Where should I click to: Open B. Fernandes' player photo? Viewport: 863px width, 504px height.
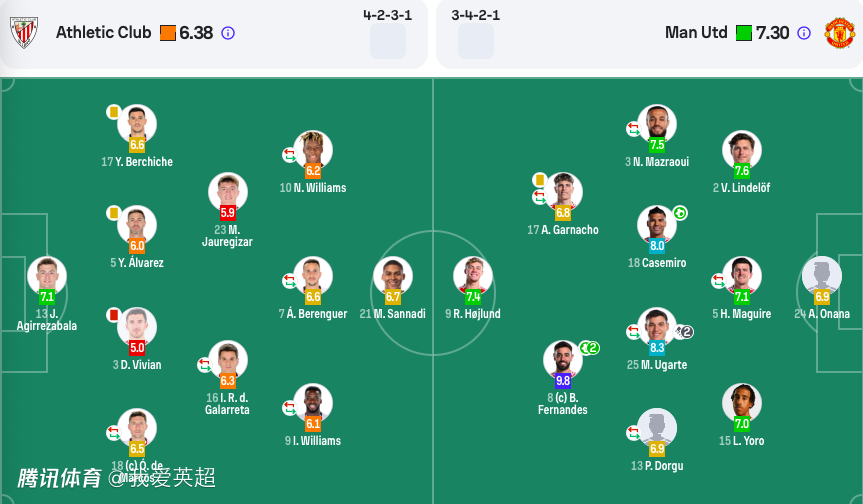pyautogui.click(x=562, y=360)
